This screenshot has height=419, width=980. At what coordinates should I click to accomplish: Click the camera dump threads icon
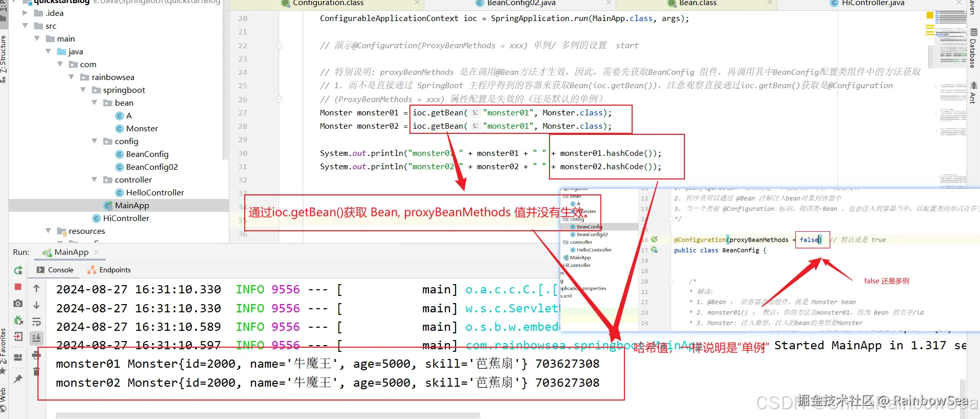pos(18,303)
